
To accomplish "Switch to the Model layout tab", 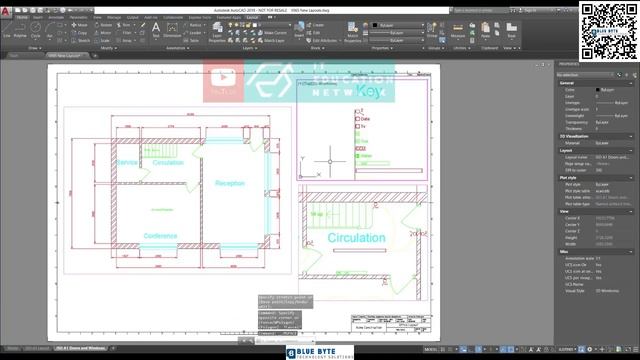I will (13, 349).
